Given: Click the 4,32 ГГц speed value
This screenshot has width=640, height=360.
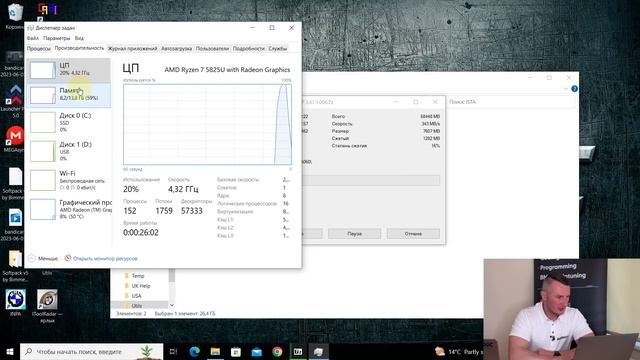Looking at the screenshot, I should (x=183, y=189).
